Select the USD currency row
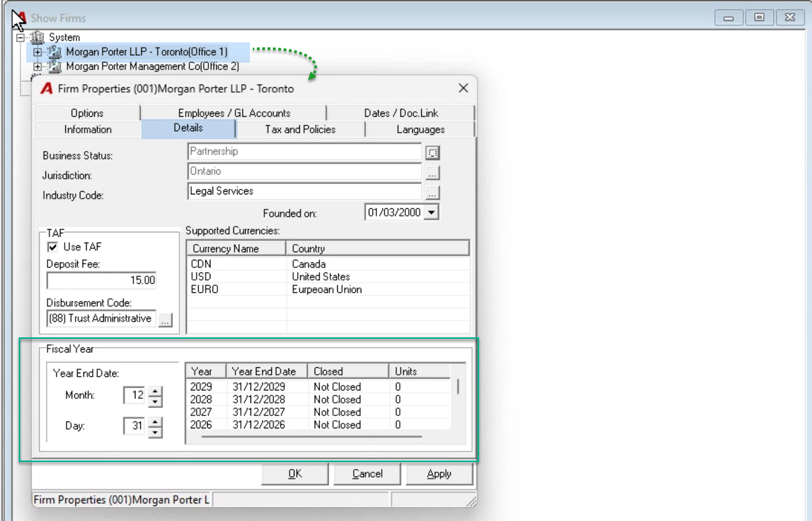Image resolution: width=812 pixels, height=521 pixels. [x=328, y=277]
